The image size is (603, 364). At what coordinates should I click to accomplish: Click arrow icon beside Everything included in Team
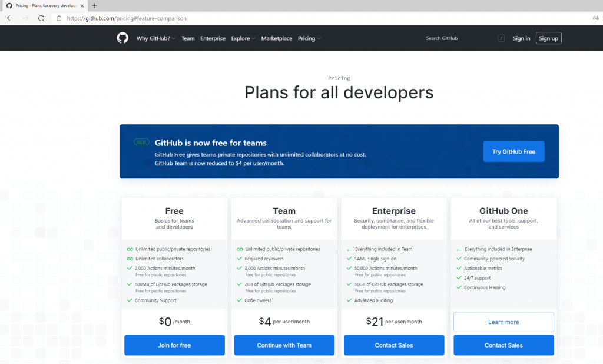tap(349, 249)
